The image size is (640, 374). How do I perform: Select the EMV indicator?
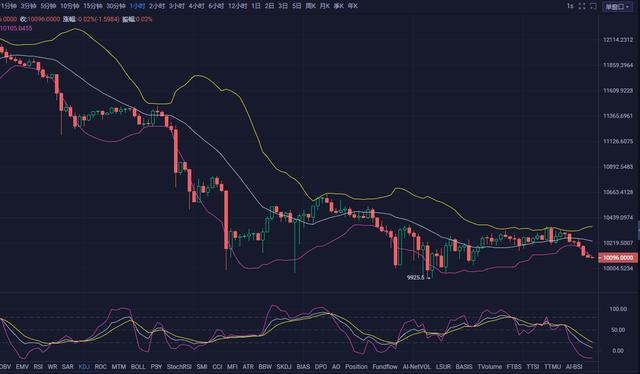(22, 367)
